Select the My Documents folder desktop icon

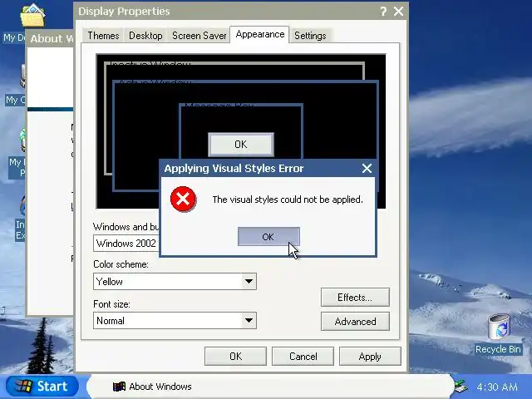(x=32, y=15)
